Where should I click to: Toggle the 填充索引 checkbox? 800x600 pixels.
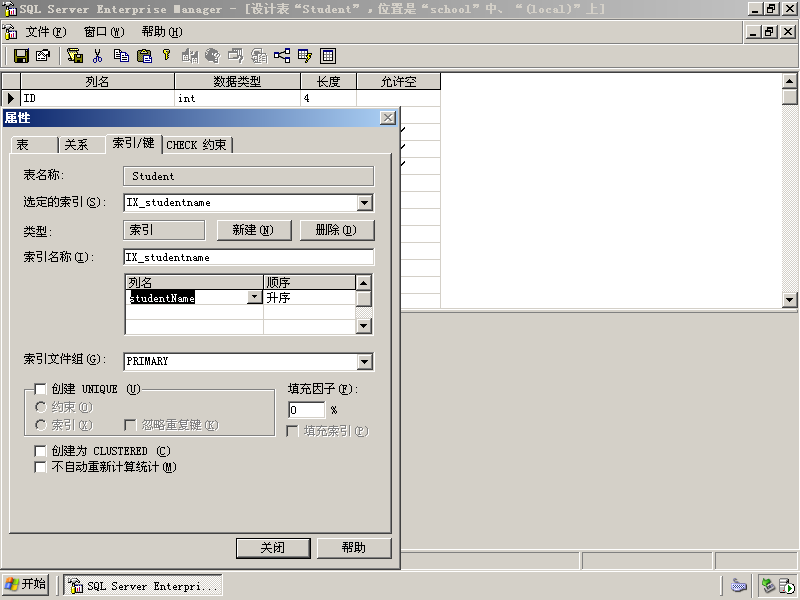pyautogui.click(x=292, y=431)
